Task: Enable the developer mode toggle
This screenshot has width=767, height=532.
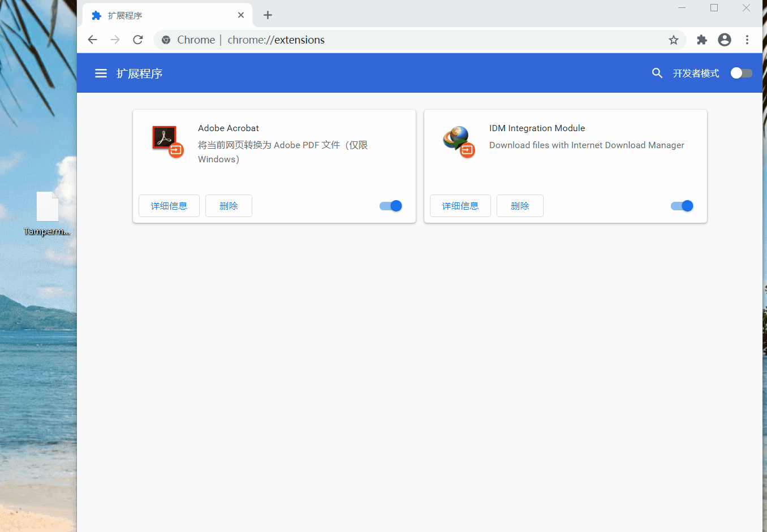Action: coord(741,73)
